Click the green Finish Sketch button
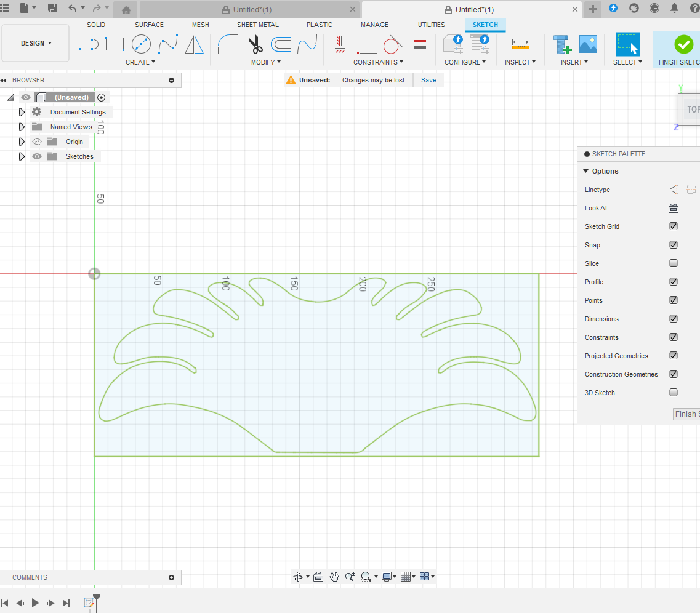 pyautogui.click(x=683, y=44)
